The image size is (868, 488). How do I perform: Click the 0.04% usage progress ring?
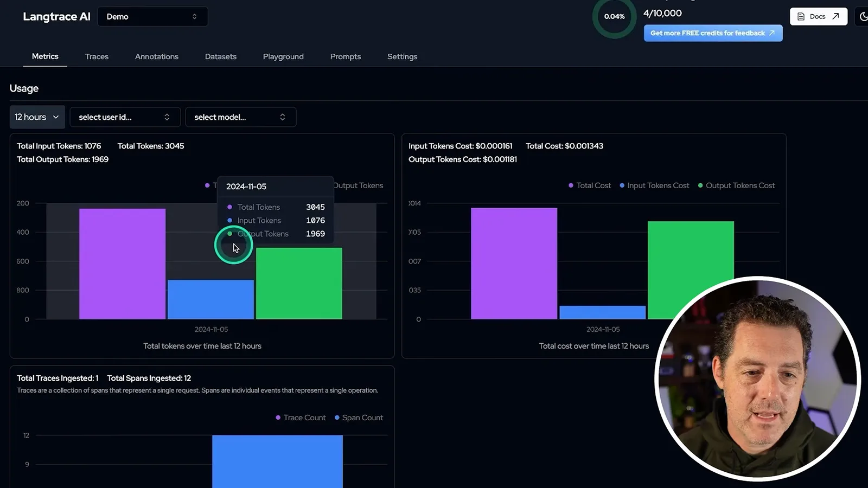tap(614, 17)
